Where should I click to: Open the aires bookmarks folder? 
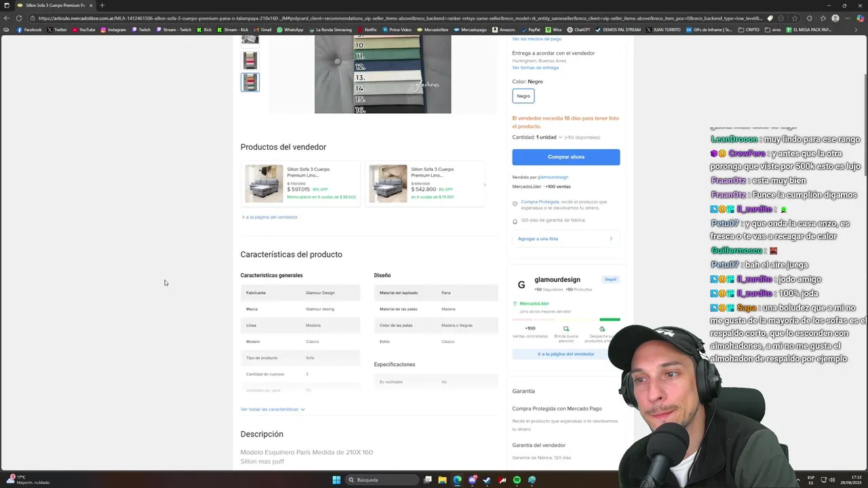point(773,30)
